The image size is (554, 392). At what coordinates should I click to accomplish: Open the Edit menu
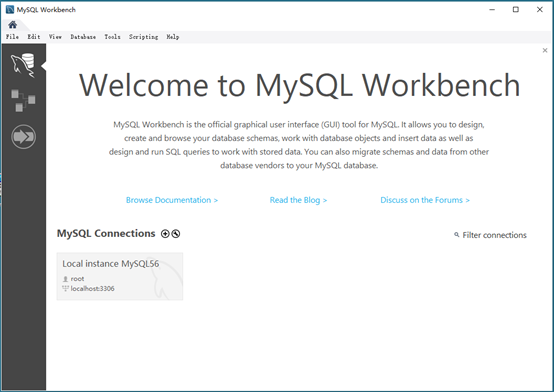(x=34, y=37)
